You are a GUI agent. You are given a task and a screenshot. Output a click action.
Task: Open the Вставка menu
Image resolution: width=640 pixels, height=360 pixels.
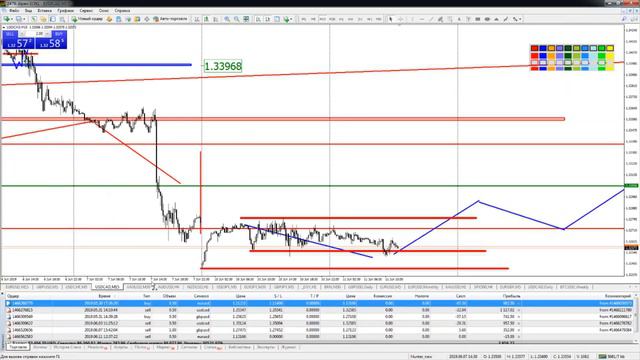(44, 11)
